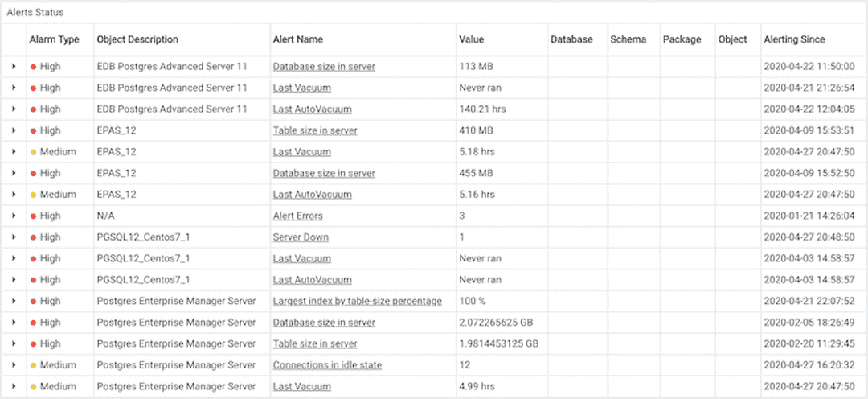Expand the EPAS_12 Table size row
This screenshot has height=399, width=868.
pyautogui.click(x=14, y=130)
